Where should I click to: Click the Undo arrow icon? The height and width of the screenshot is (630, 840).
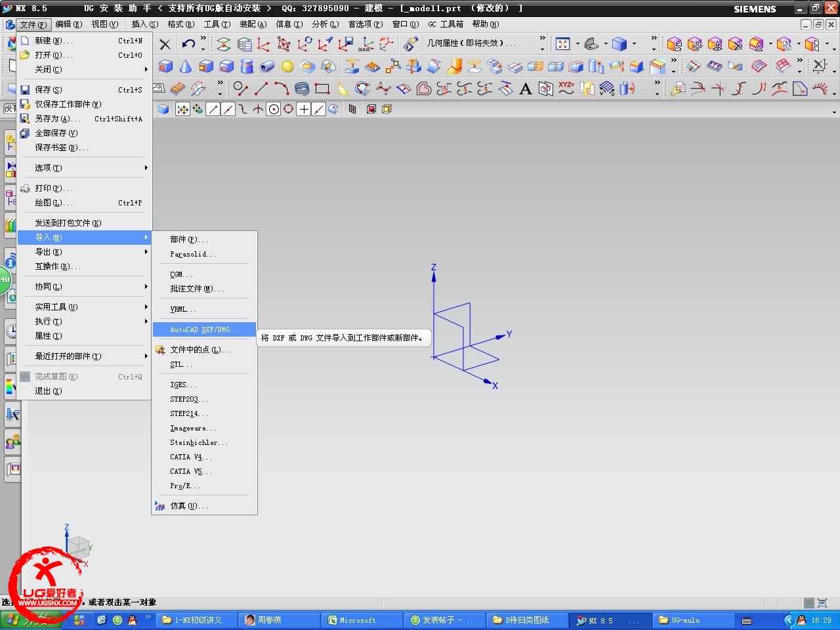point(188,44)
